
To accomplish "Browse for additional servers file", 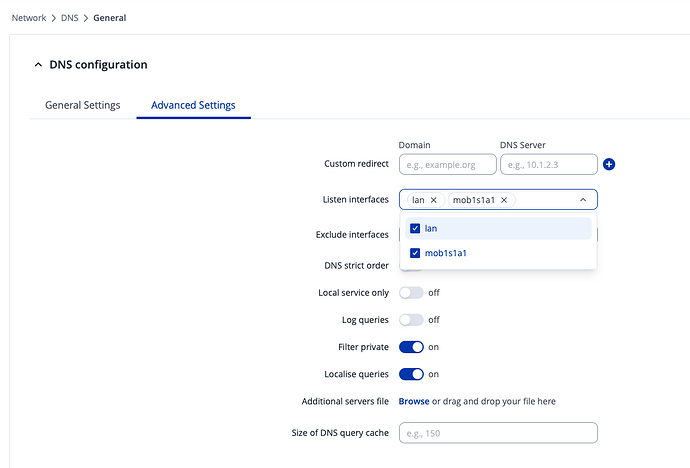I will click(414, 401).
